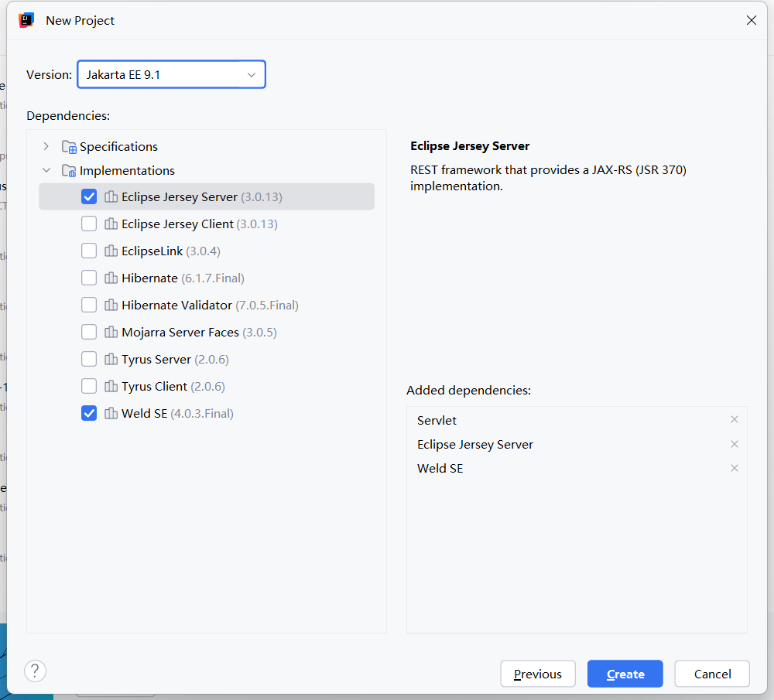The width and height of the screenshot is (774, 700).
Task: Close the New Project dialog window
Action: pos(751,21)
